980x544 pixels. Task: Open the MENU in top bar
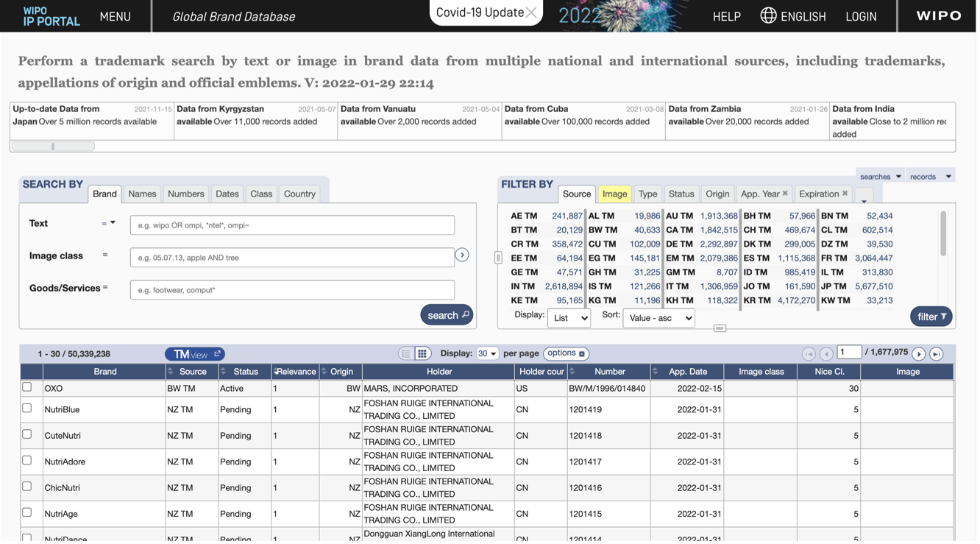tap(116, 16)
